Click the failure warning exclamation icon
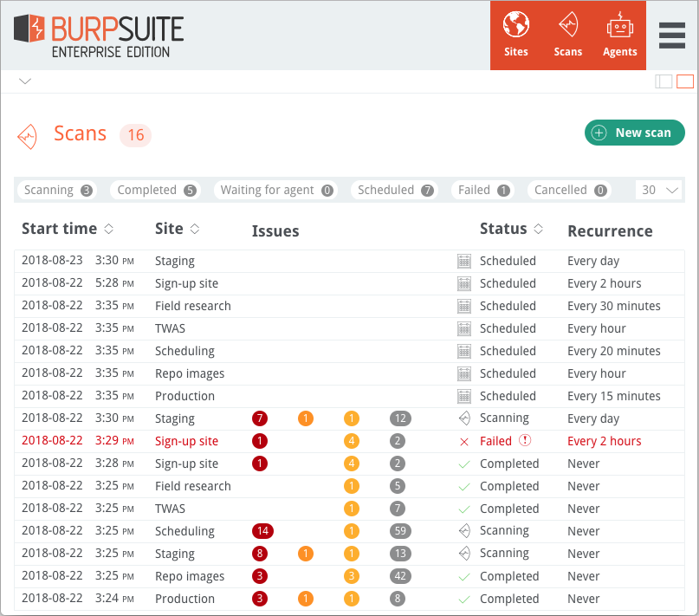 pos(525,440)
